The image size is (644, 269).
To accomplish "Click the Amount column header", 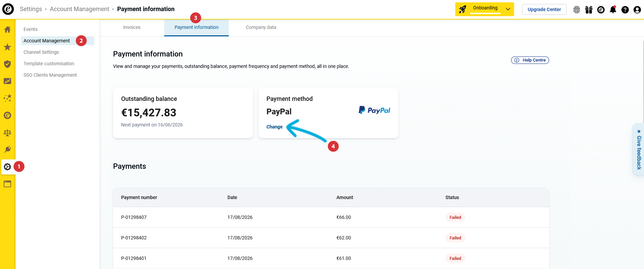I will coord(345,197).
